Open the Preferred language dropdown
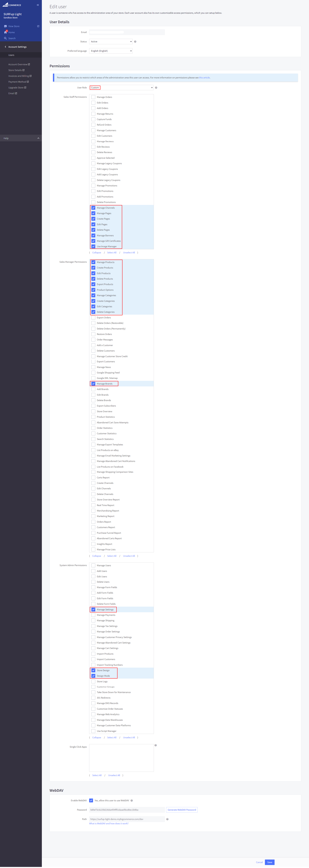The image size is (309, 868). [x=111, y=51]
